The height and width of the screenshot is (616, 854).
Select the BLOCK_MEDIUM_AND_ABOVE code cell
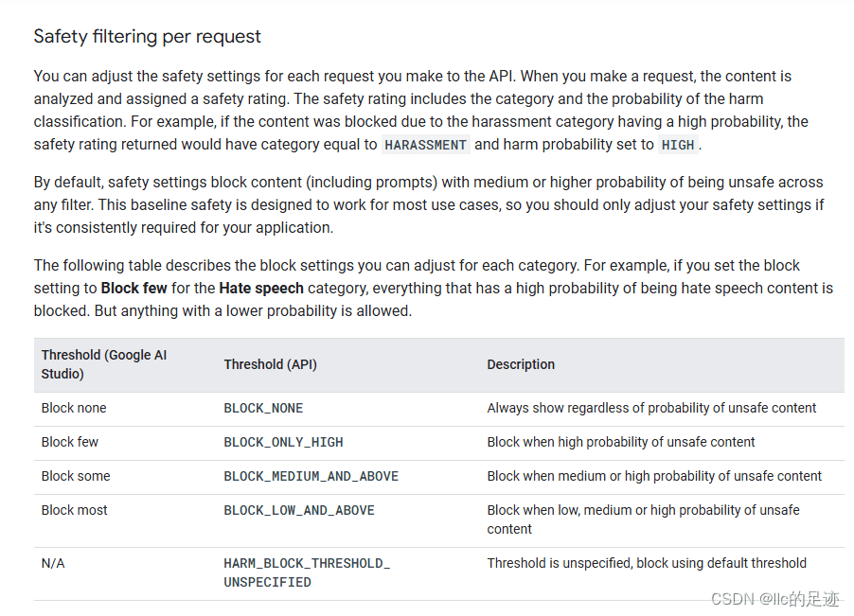pyautogui.click(x=311, y=476)
